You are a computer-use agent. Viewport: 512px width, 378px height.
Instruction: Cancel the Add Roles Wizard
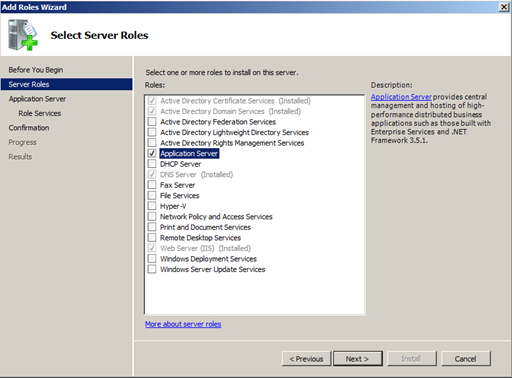(x=466, y=359)
